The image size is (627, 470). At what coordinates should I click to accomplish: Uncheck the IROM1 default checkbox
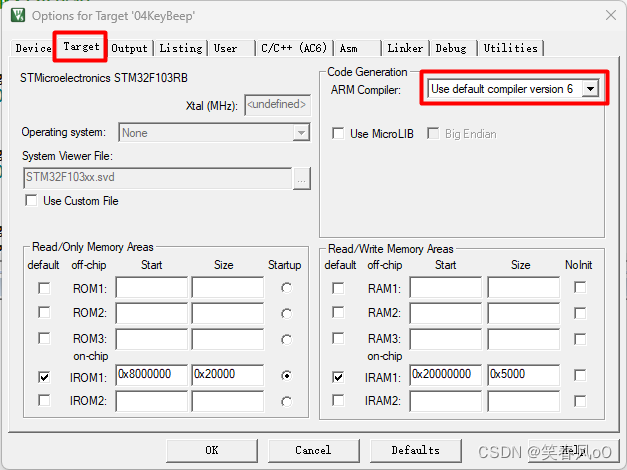44,377
